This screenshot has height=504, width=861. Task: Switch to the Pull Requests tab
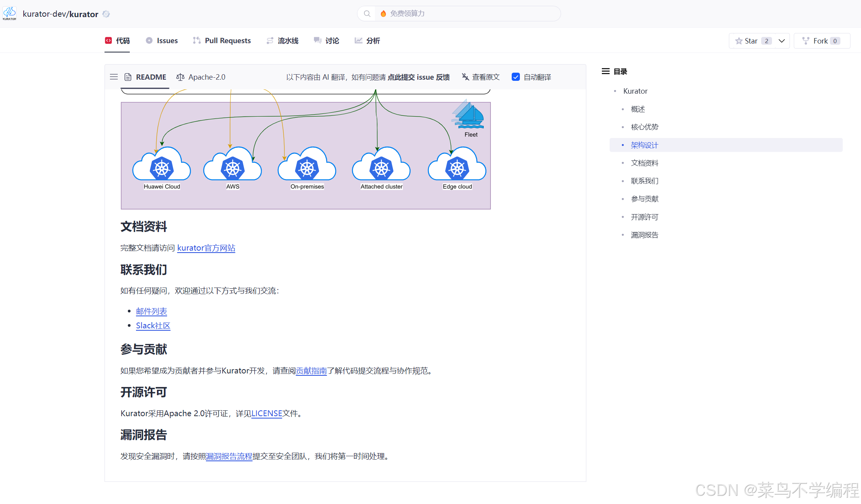pos(222,40)
